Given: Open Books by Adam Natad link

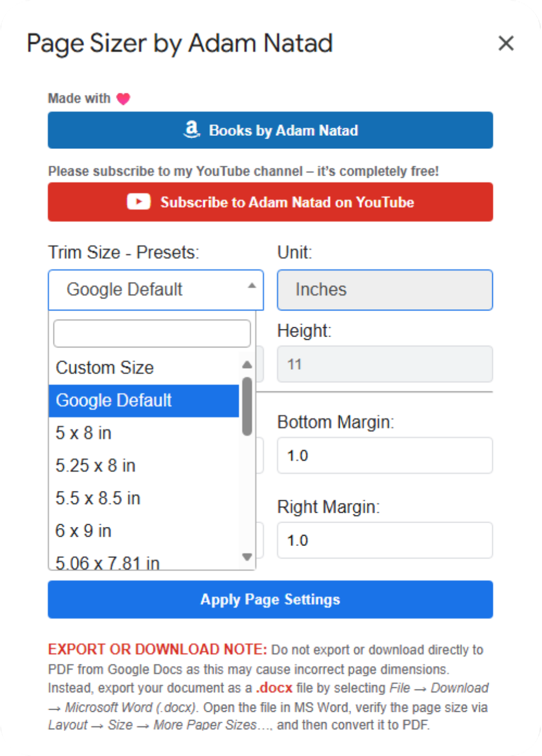Looking at the screenshot, I should tap(270, 130).
